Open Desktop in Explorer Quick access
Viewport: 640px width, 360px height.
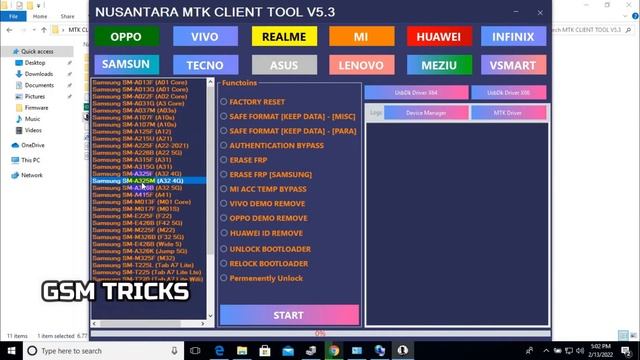35,63
